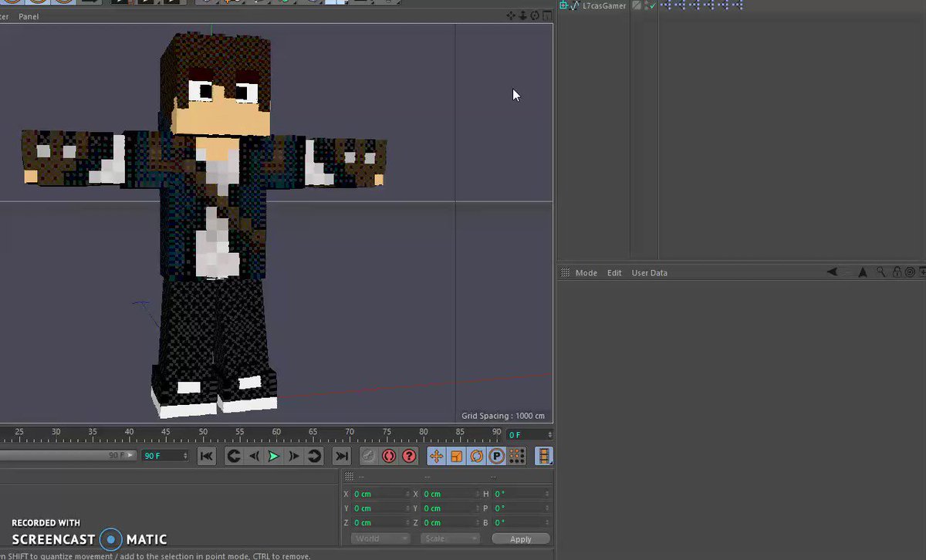Go to start of animation
926x560 pixels.
[206, 456]
